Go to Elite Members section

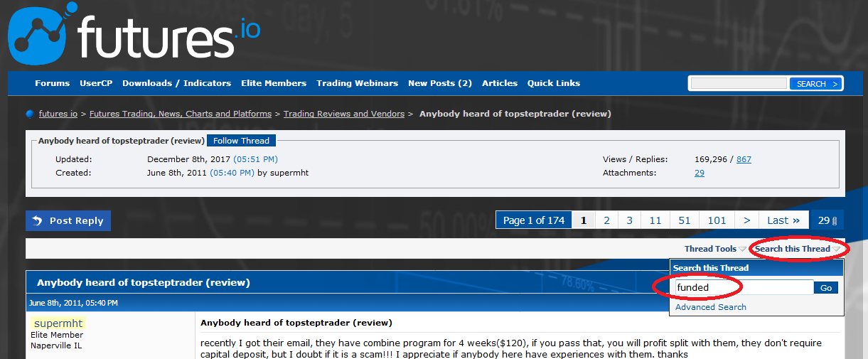point(274,83)
